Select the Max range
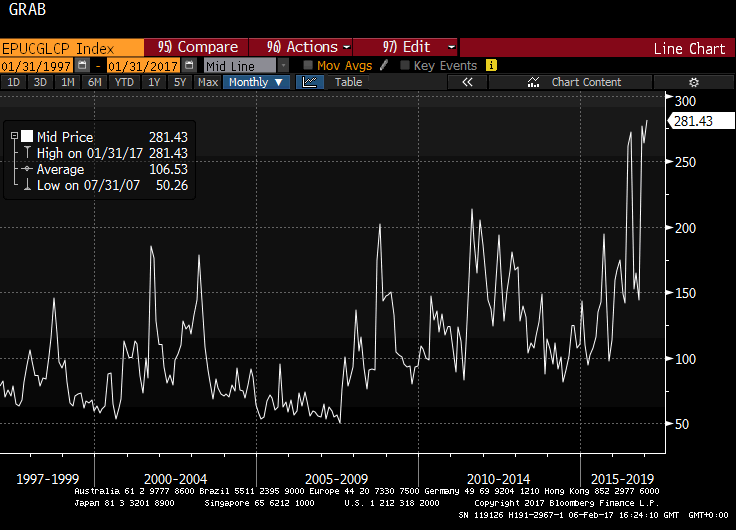The height and width of the screenshot is (530, 736). click(x=208, y=82)
